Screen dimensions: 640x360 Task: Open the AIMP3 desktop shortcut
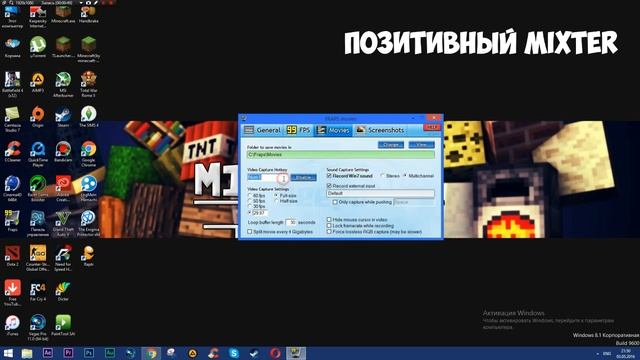coord(38,82)
